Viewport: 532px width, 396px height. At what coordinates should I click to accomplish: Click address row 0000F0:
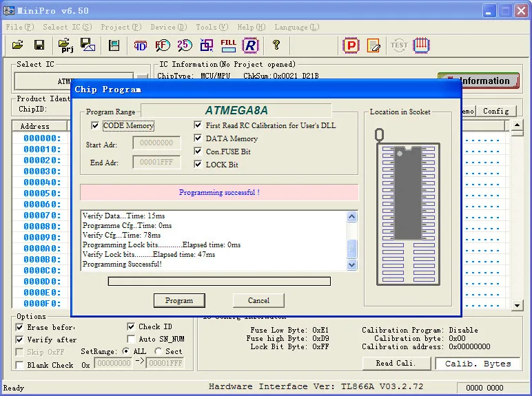[42, 304]
